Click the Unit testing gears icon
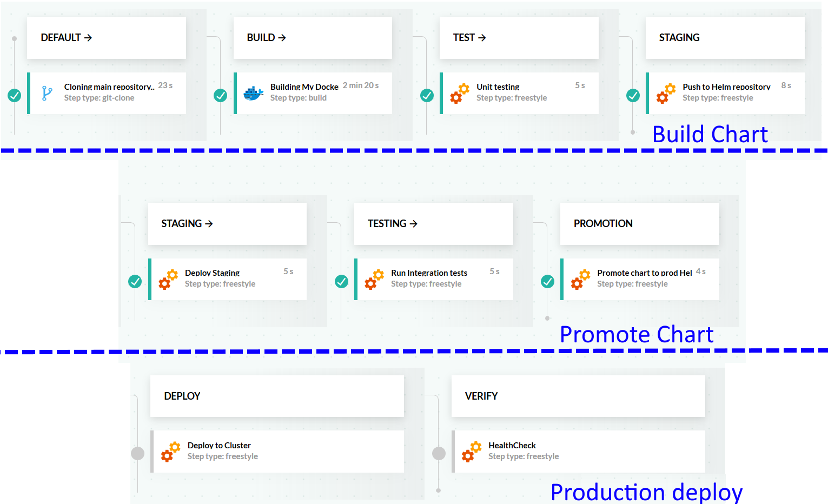Screen dimensions: 828x504 (x=460, y=93)
